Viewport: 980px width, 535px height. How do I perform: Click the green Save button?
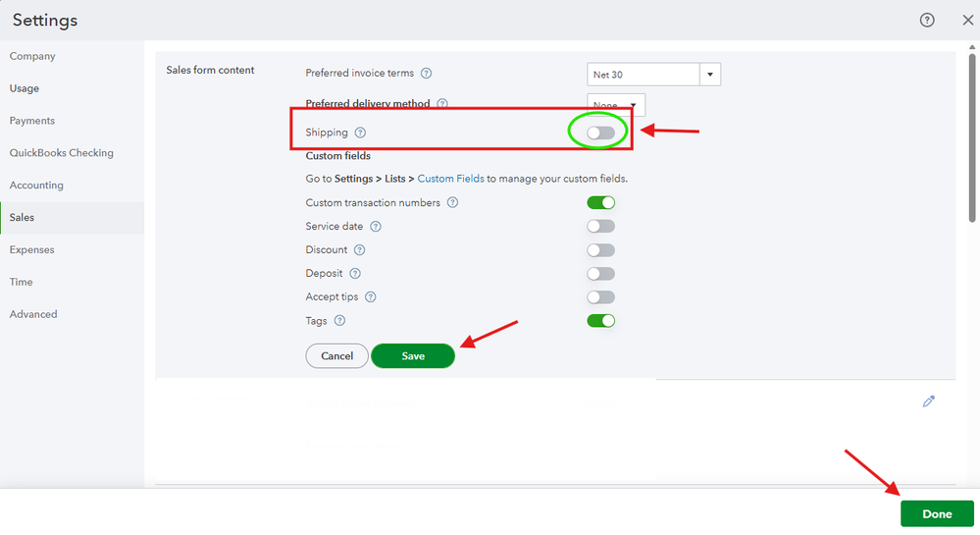(x=413, y=356)
